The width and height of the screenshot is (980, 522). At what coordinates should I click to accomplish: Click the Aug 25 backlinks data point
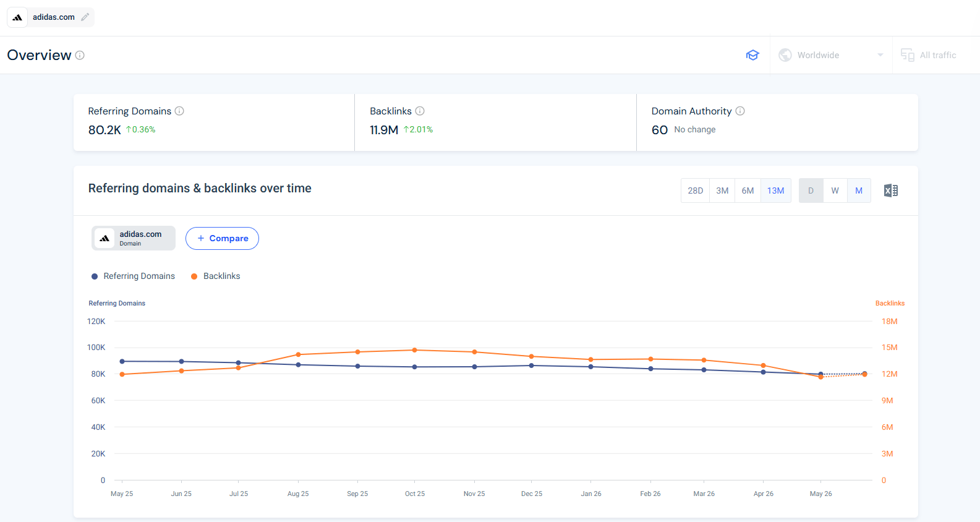(x=298, y=354)
